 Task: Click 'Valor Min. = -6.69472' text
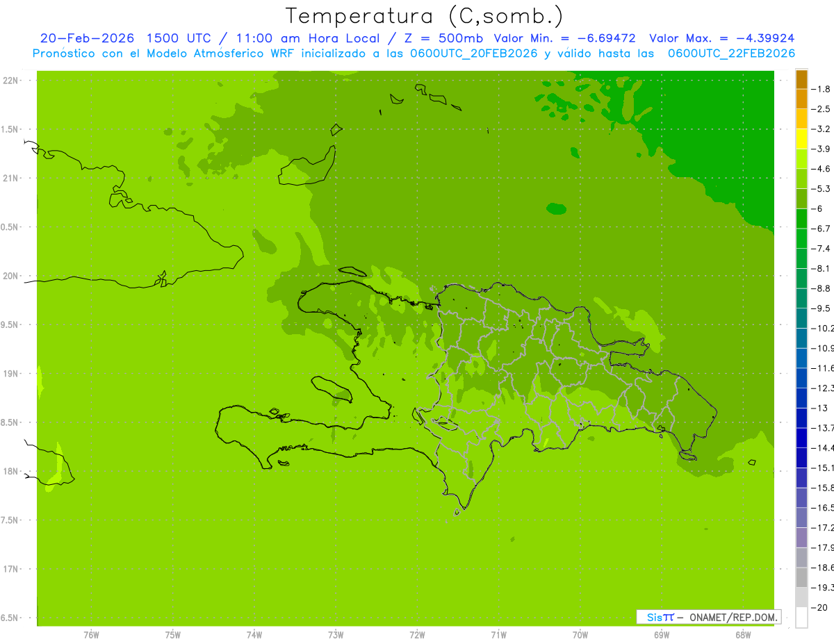click(x=564, y=38)
